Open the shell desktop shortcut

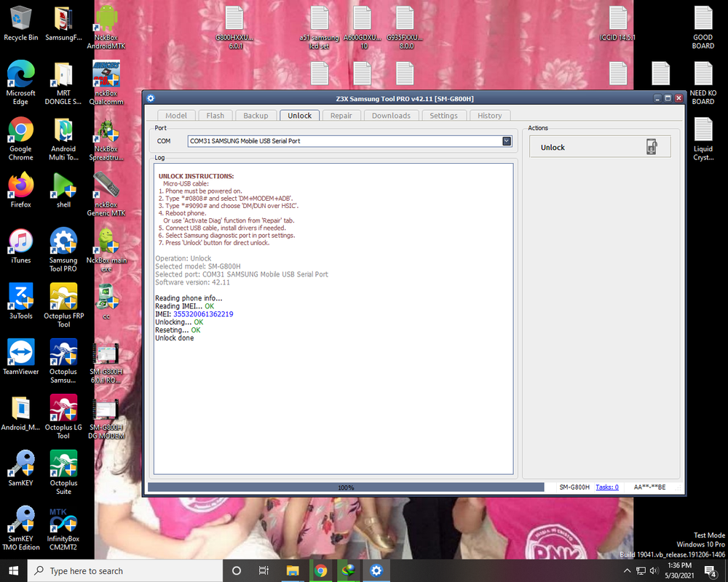tap(63, 191)
